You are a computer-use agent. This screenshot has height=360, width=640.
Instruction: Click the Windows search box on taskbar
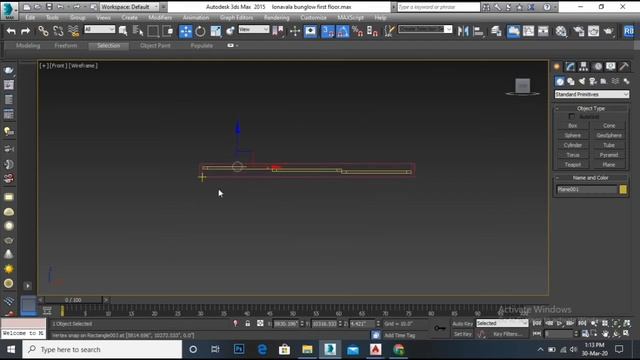(102, 350)
